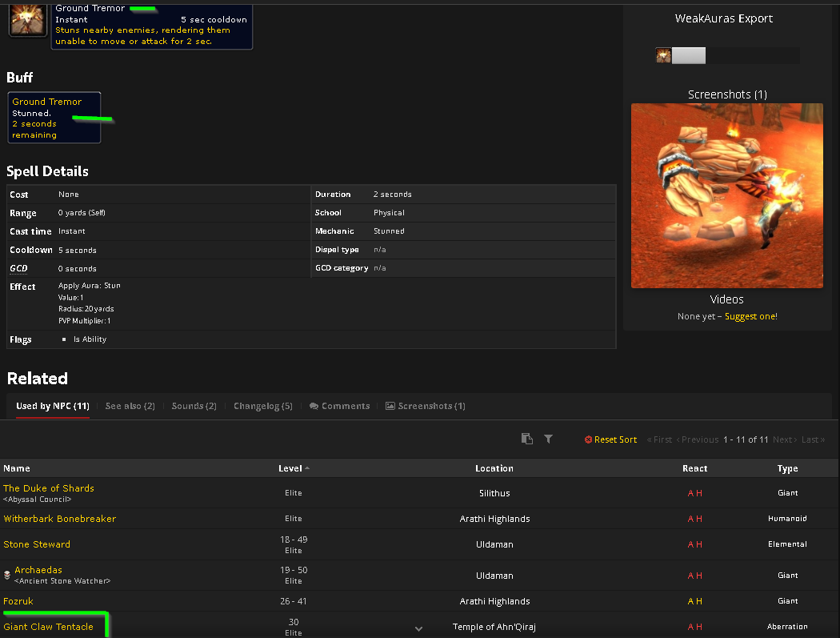Click the image icon on Screenshots tab
This screenshot has width=840, height=638.
(x=389, y=406)
